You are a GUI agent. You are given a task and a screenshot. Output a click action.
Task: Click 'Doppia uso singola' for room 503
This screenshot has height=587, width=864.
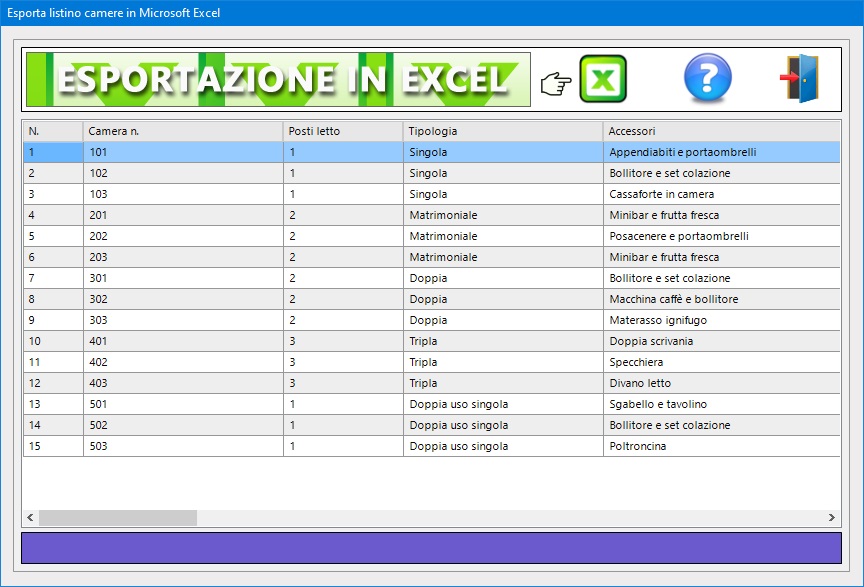click(x=503, y=446)
